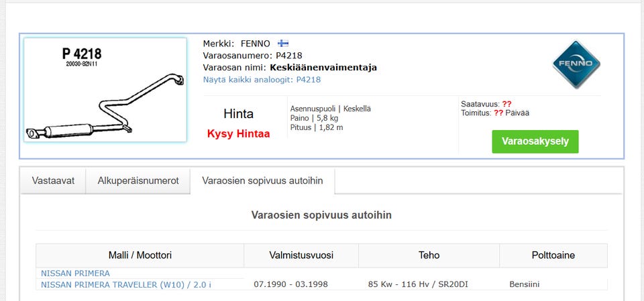Open the P 4218 exhaust part image
The image size is (644, 301).
point(105,90)
